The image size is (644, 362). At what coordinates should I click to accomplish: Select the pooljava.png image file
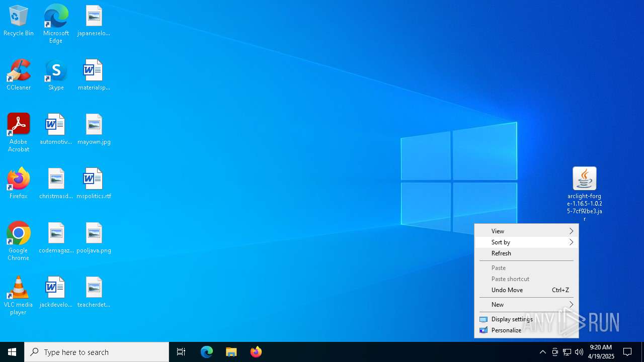click(x=94, y=238)
